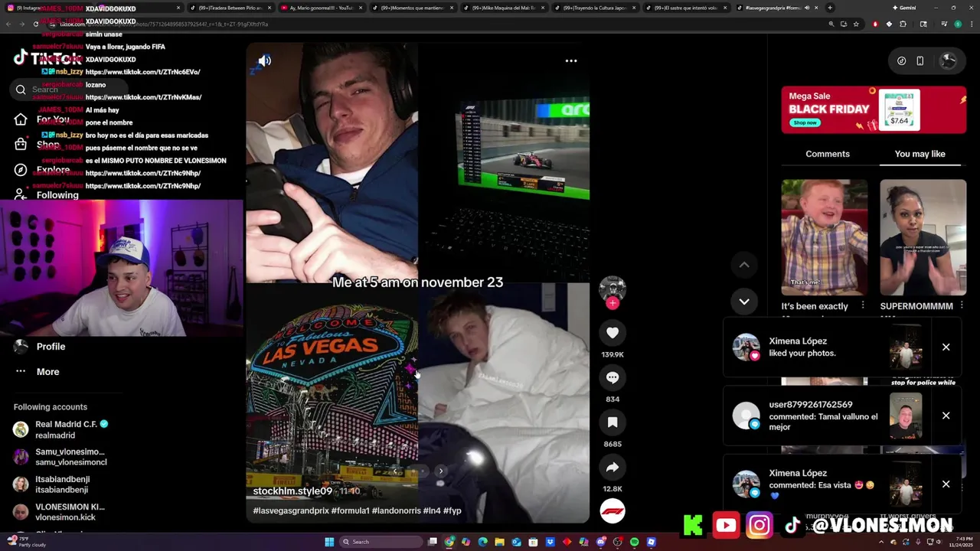The width and height of the screenshot is (980, 551).
Task: Open the phone app icon in header
Action: point(920,60)
